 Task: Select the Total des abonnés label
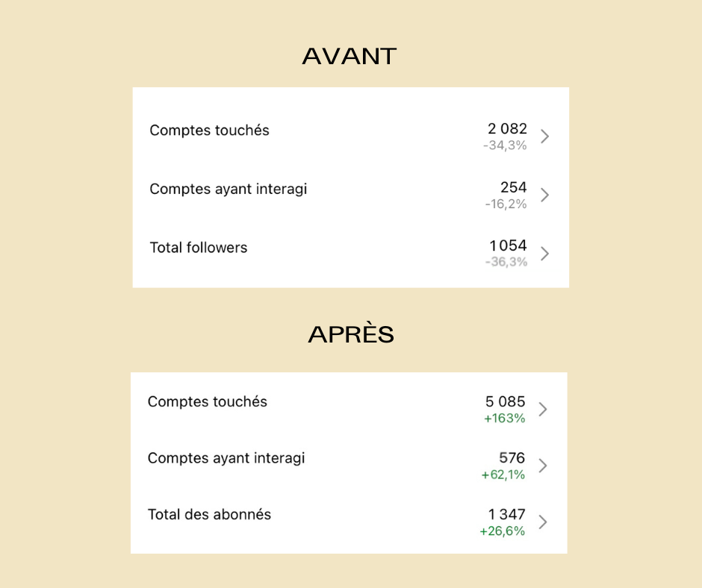[x=209, y=515]
